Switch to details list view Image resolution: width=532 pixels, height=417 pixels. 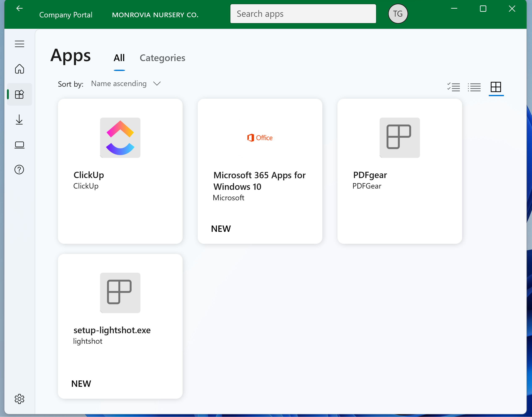click(474, 87)
